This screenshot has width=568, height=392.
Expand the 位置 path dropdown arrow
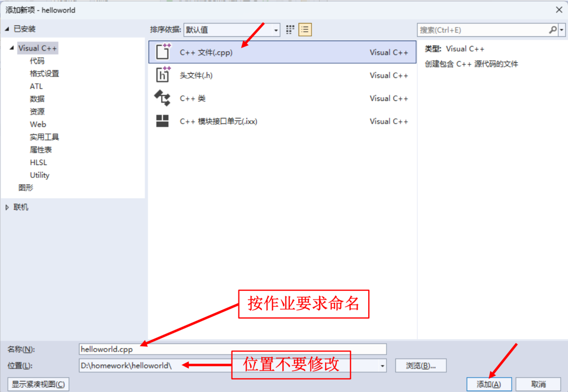click(x=382, y=366)
